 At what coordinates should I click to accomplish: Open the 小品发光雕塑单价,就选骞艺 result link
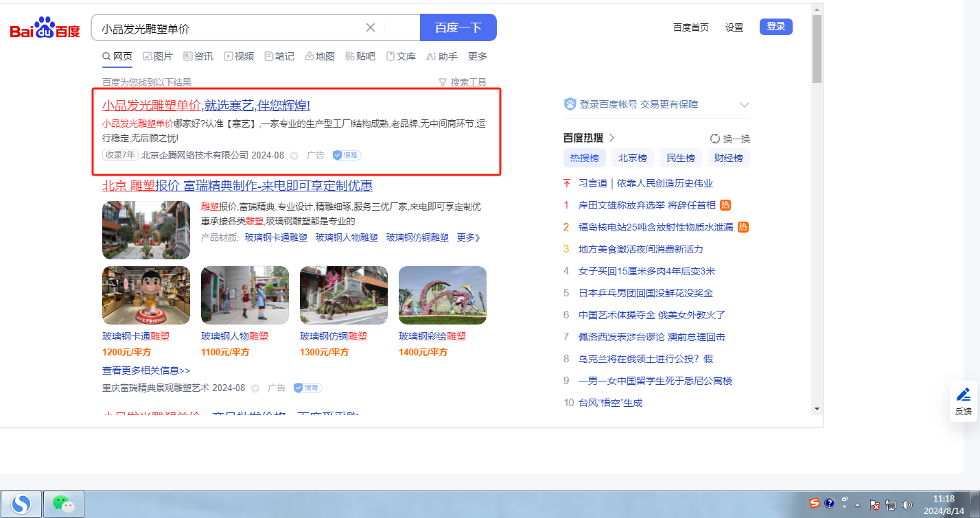pyautogui.click(x=206, y=105)
